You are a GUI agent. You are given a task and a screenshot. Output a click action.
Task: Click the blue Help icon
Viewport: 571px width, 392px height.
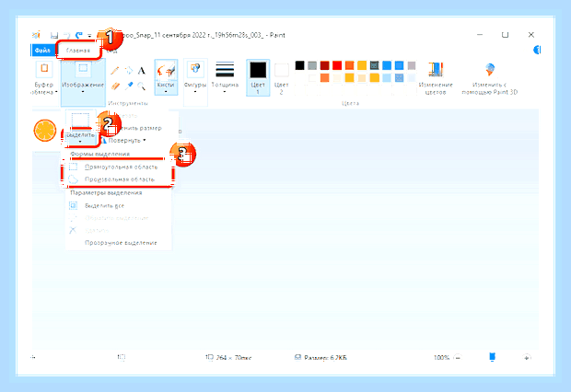coord(537,51)
